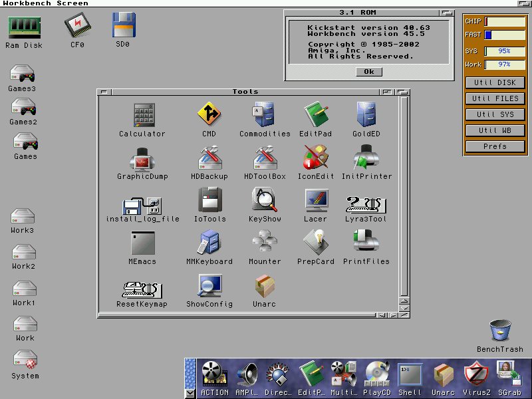The image size is (532, 399).
Task: Open HDToolBox icon
Action: (265, 158)
